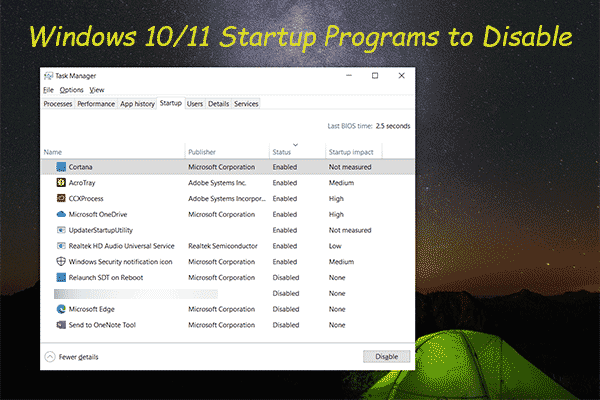The height and width of the screenshot is (400, 600).
Task: Click the CCXProcess icon
Action: coord(61,198)
